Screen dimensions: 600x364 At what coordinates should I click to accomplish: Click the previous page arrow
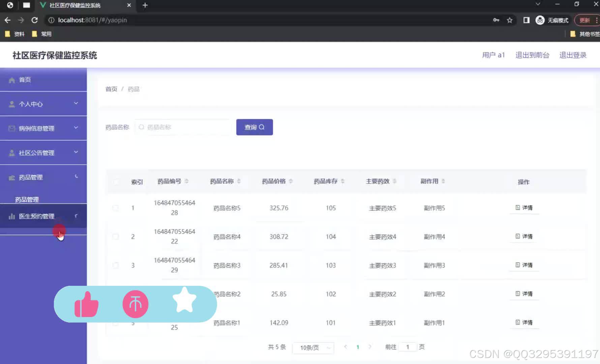(346, 347)
